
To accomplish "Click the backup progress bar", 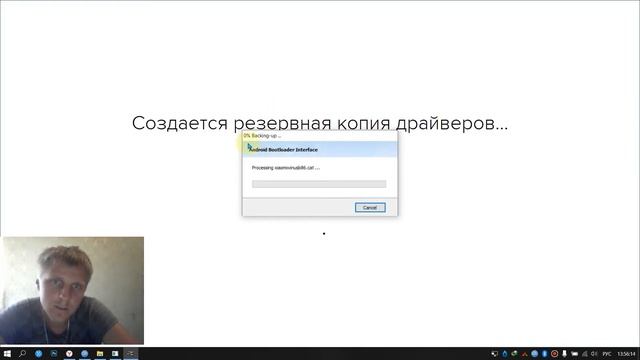I will coord(319,184).
